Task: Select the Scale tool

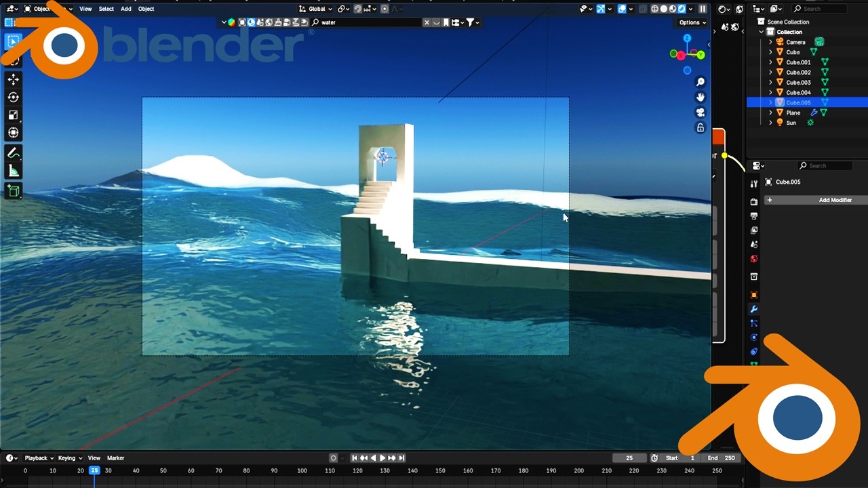Action: (x=14, y=115)
